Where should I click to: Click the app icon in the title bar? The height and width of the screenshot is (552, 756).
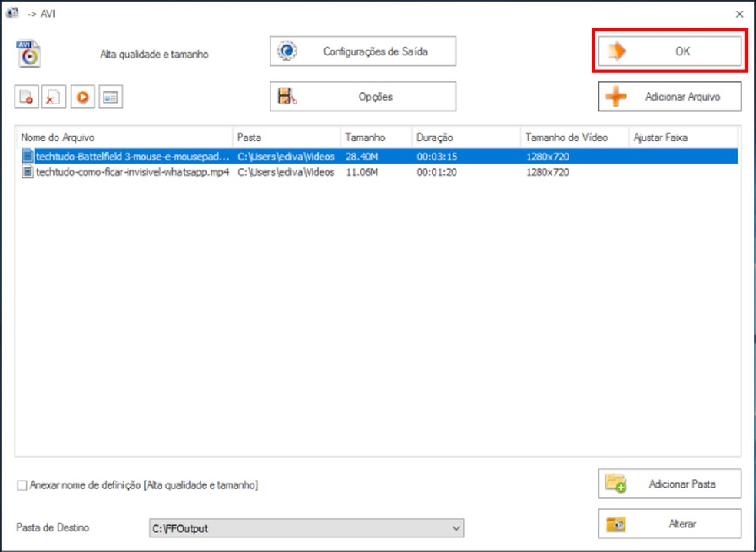(x=12, y=14)
